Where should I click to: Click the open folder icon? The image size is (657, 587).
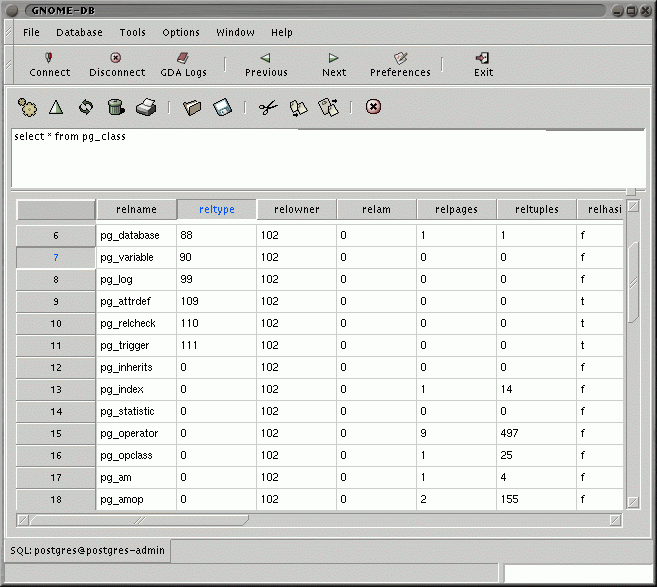coord(192,107)
